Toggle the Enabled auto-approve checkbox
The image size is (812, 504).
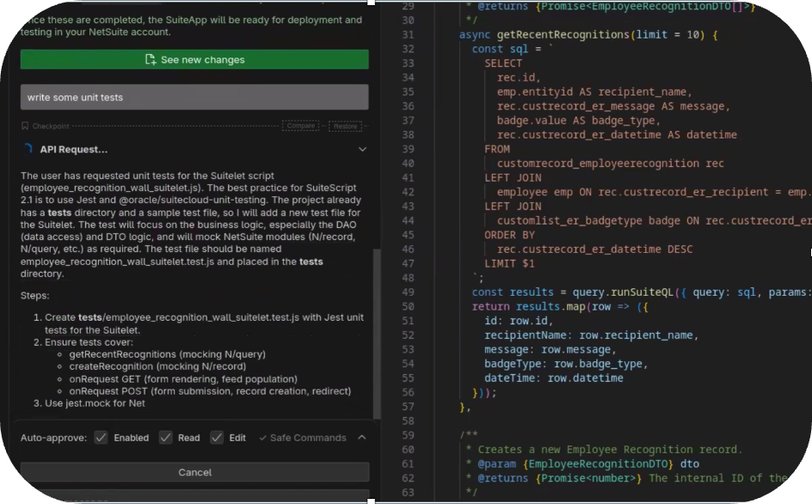pos(101,438)
